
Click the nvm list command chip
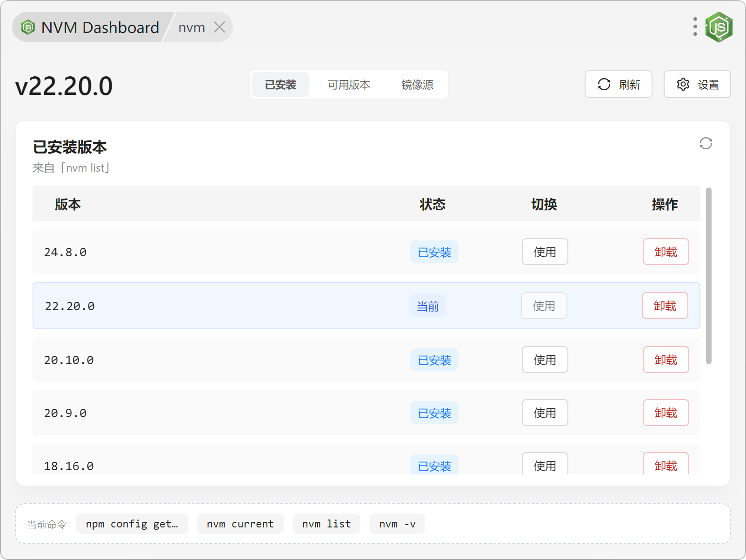pos(326,524)
